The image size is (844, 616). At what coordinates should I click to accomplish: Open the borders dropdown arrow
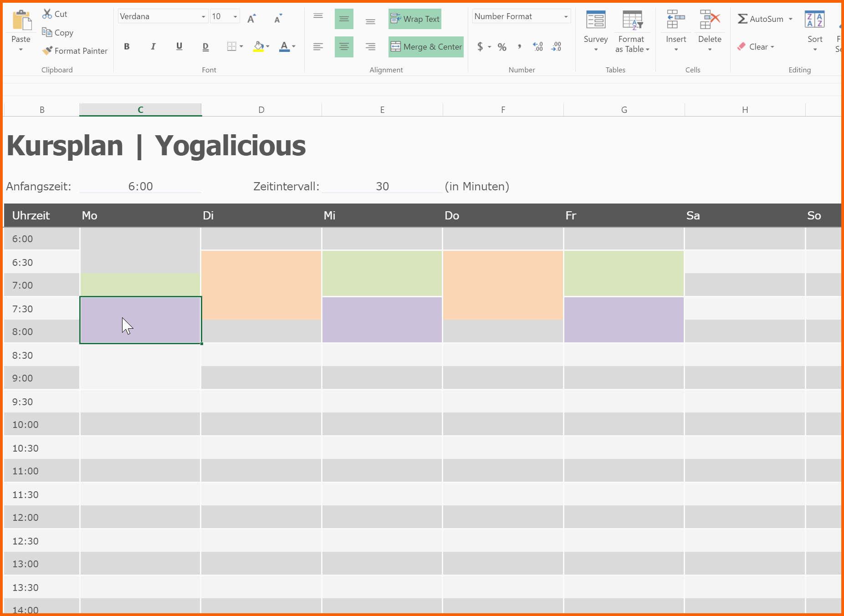click(x=241, y=46)
